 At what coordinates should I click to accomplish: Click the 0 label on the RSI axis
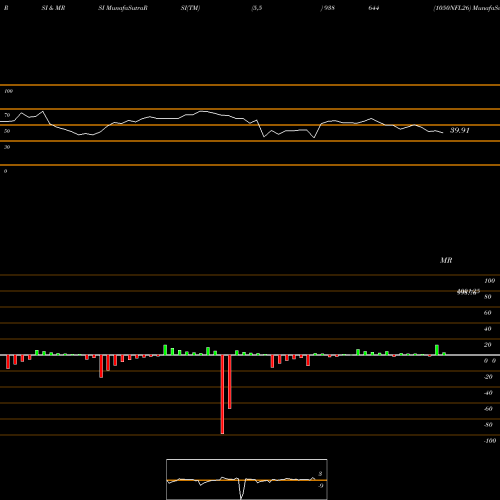coord(5,171)
